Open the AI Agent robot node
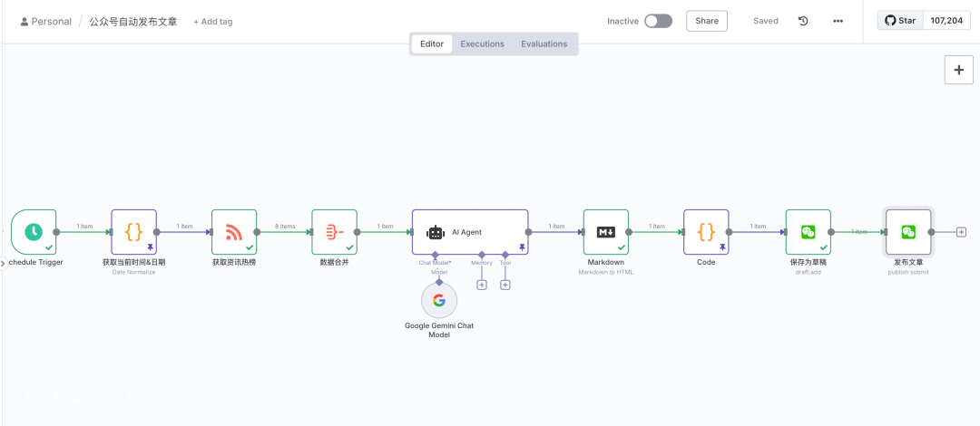 pyautogui.click(x=469, y=232)
